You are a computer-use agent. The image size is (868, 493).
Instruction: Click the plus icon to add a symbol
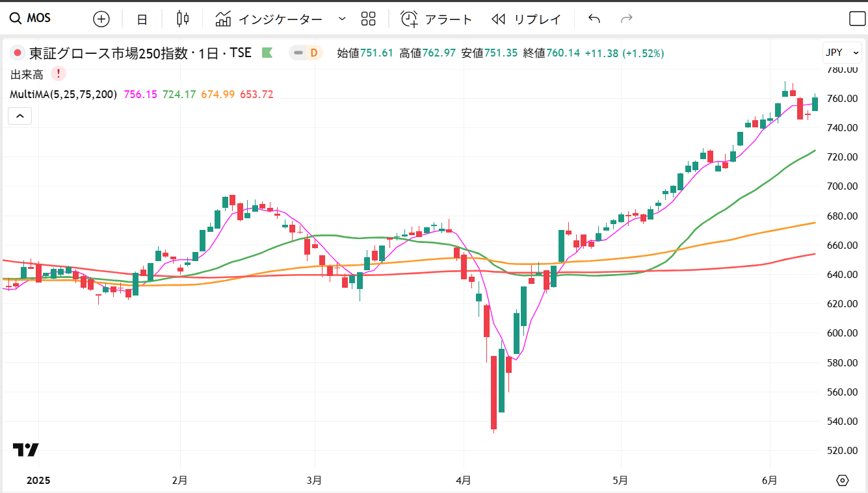(x=101, y=19)
